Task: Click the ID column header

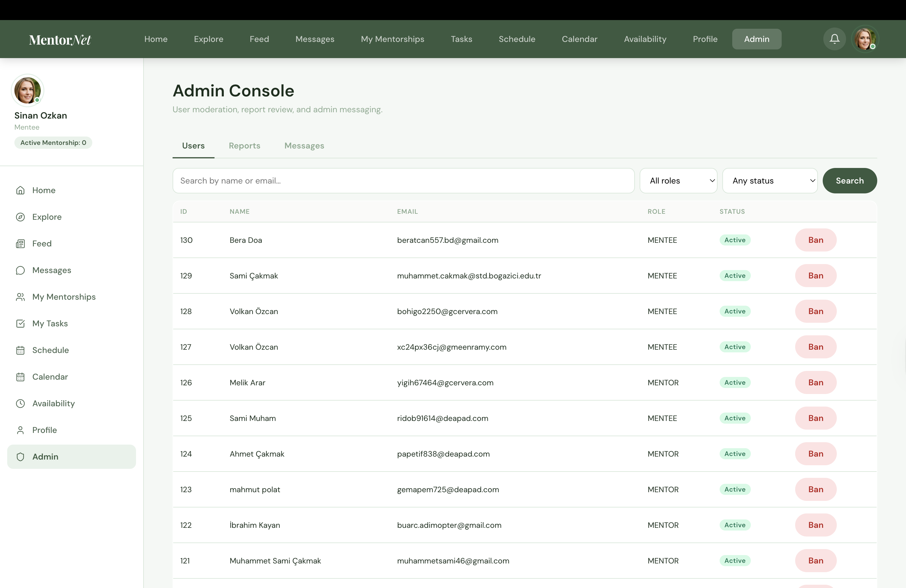Action: click(183, 211)
